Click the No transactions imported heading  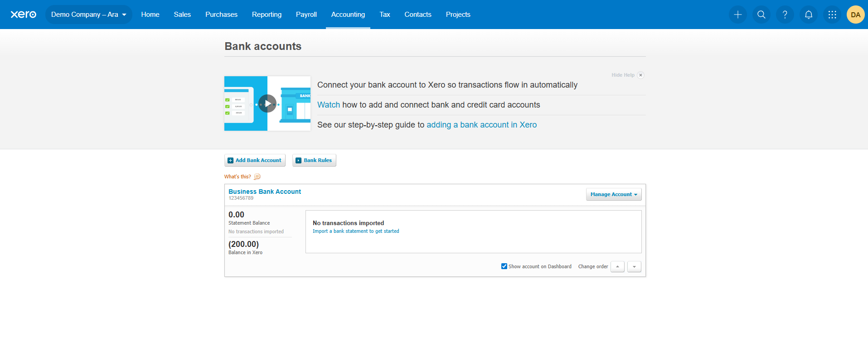348,223
